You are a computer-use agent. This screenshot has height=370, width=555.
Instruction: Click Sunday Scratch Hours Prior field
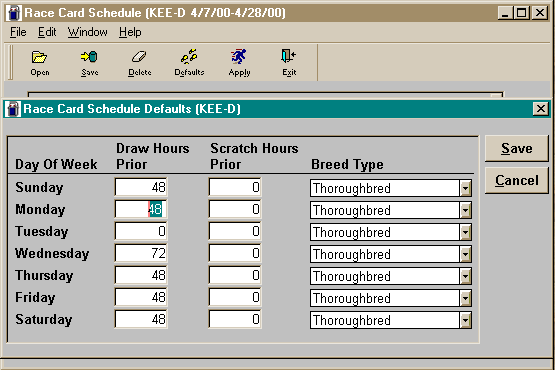tap(235, 187)
